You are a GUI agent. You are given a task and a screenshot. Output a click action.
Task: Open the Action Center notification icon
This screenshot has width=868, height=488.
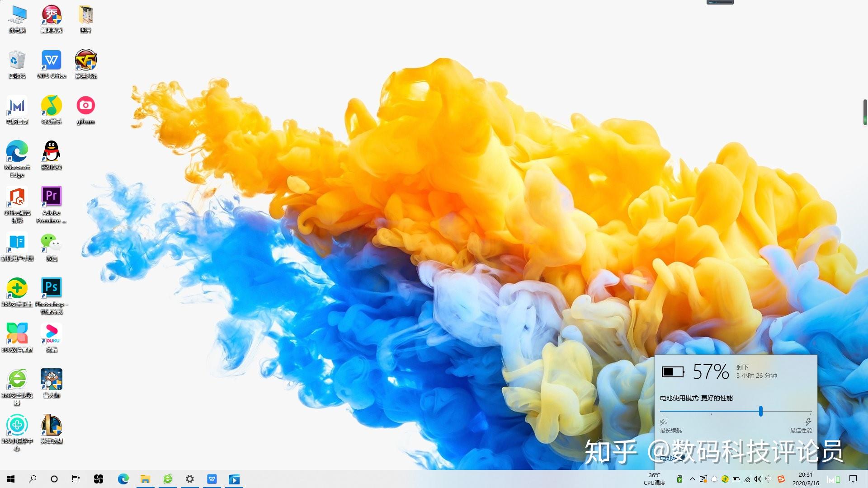(853, 479)
